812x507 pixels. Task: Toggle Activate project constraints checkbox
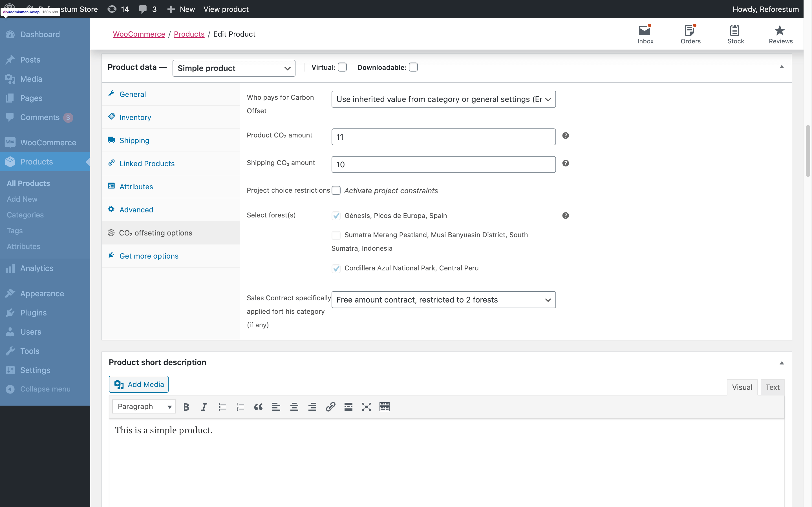tap(336, 190)
